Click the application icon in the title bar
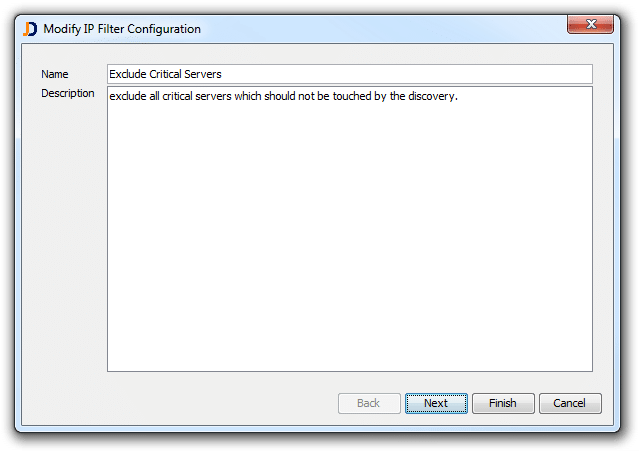The image size is (639, 451). click(31, 29)
